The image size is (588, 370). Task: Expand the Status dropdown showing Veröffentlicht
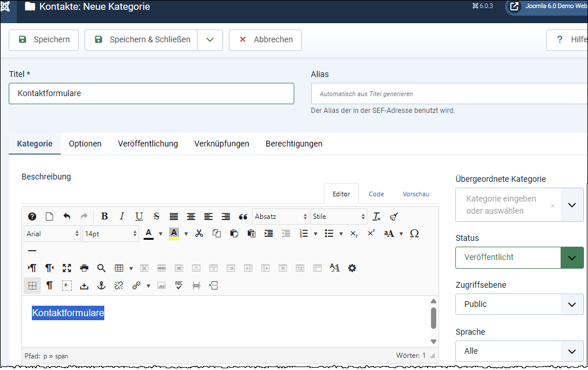coord(571,258)
